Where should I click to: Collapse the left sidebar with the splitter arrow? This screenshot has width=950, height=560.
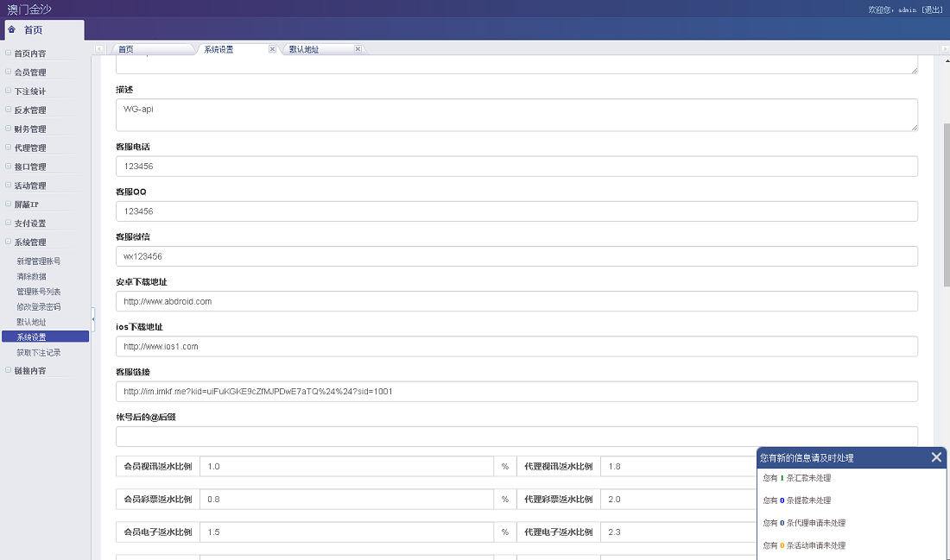(93, 321)
